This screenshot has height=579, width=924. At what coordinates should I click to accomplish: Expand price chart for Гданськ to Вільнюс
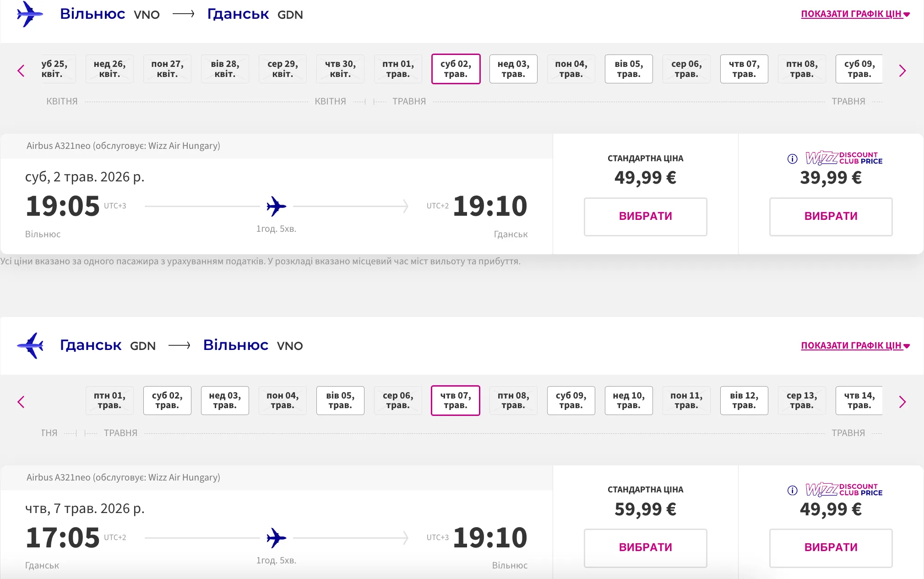coord(855,346)
